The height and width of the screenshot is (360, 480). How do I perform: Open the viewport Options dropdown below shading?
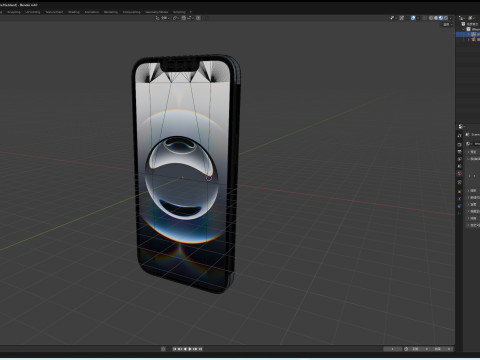[x=447, y=25]
